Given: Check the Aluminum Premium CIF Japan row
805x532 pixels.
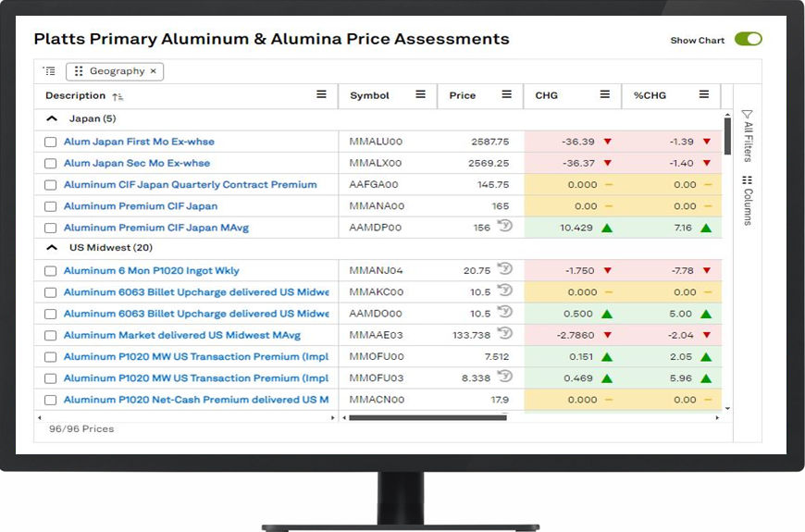Looking at the screenshot, I should point(50,206).
